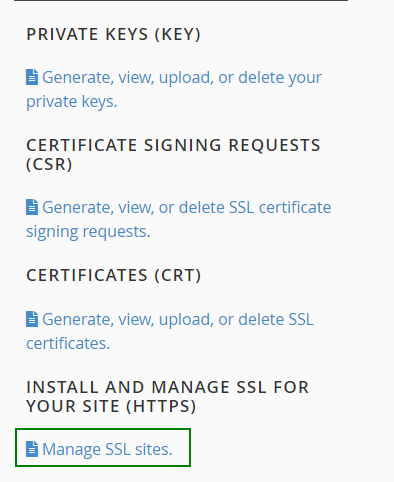Screen dimensions: 394x482
Task: Click the document icon beside private keys link
Action: (x=32, y=77)
